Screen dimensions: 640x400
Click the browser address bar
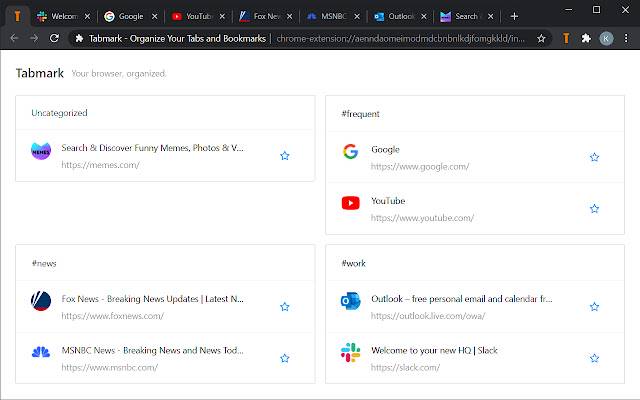click(x=300, y=38)
